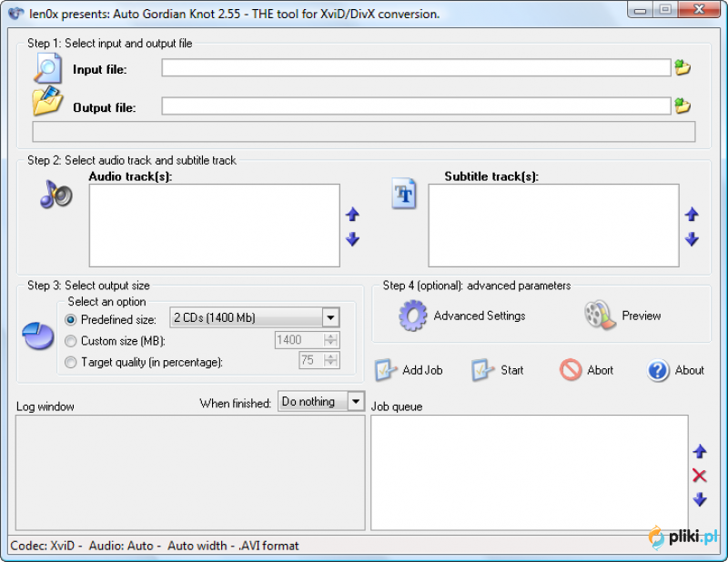Select the Custom size (MB) radio option
Image resolution: width=728 pixels, height=562 pixels.
point(71,341)
